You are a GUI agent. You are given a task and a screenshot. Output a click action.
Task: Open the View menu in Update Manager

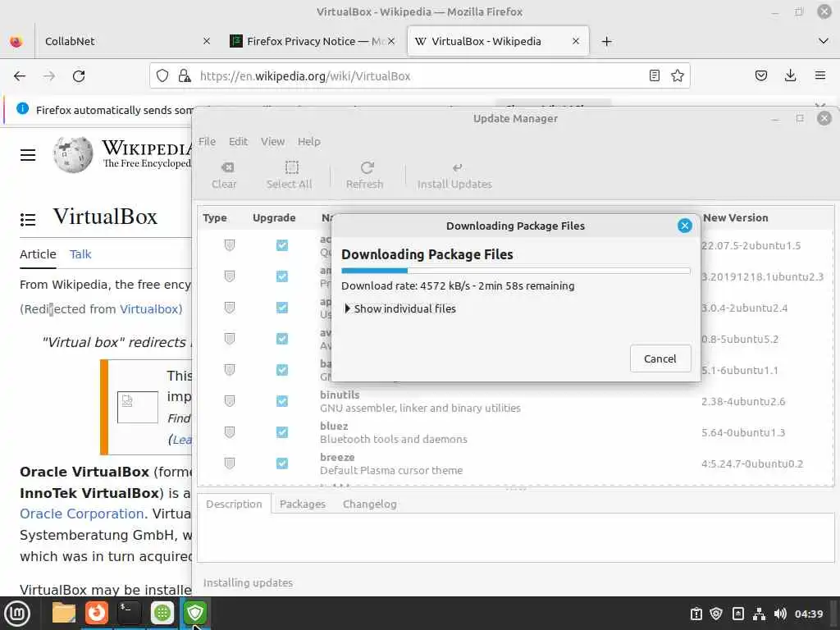point(272,141)
